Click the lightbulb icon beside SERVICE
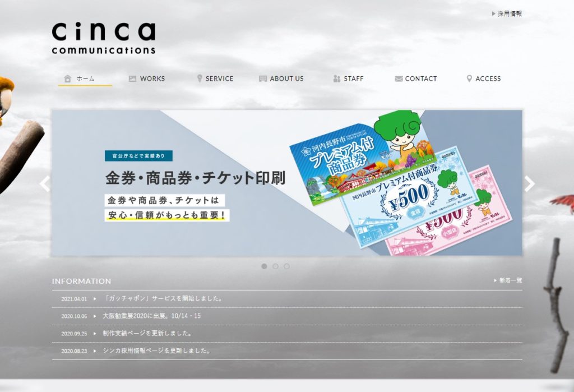 (200, 79)
